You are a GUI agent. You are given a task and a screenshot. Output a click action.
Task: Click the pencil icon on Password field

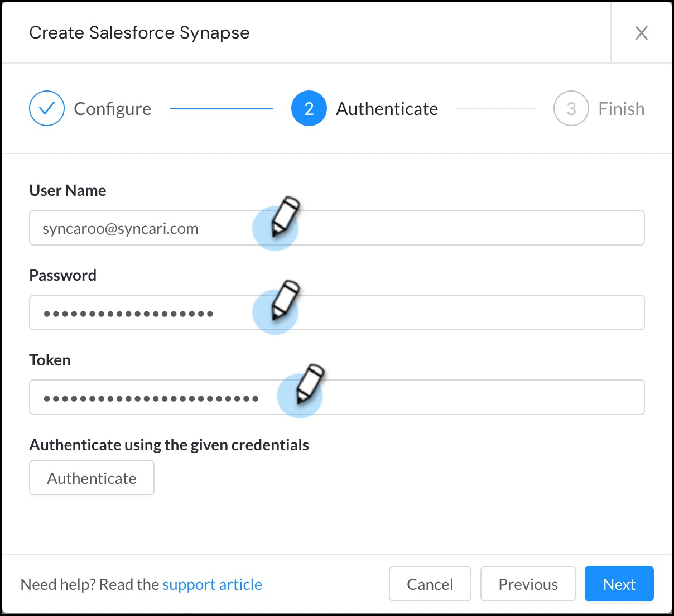(285, 301)
